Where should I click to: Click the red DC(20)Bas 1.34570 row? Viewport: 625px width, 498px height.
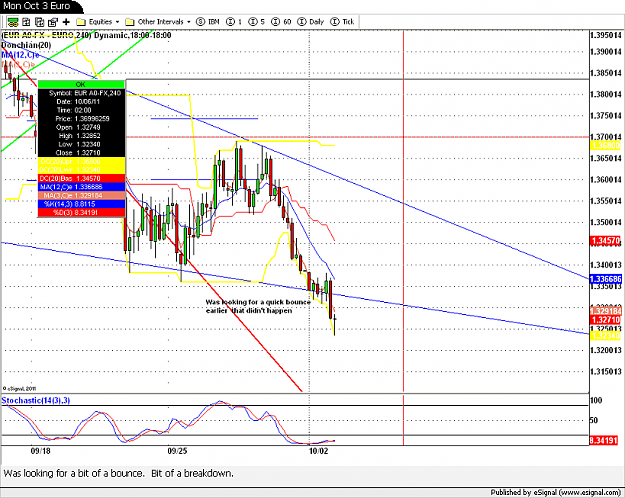pyautogui.click(x=81, y=178)
